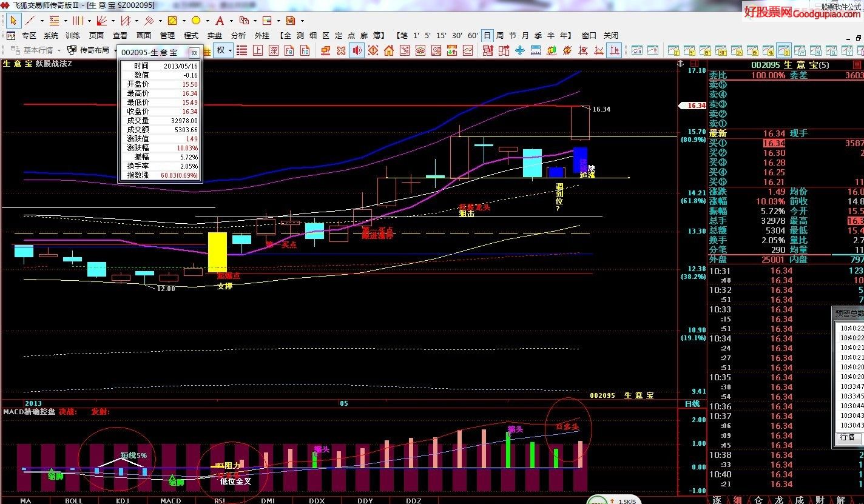Image resolution: width=864 pixels, height=504 pixels.
Task: Click the blue four-way move arrows icon
Action: [x=520, y=50]
